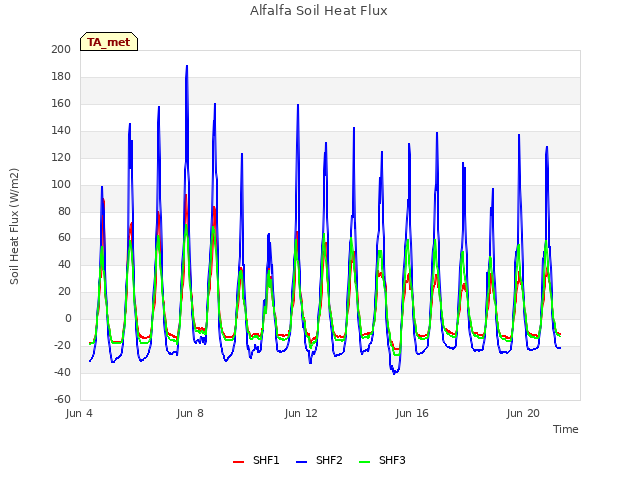Click the -20 y-axis tick label
Image resolution: width=640 pixels, height=480 pixels.
click(62, 345)
